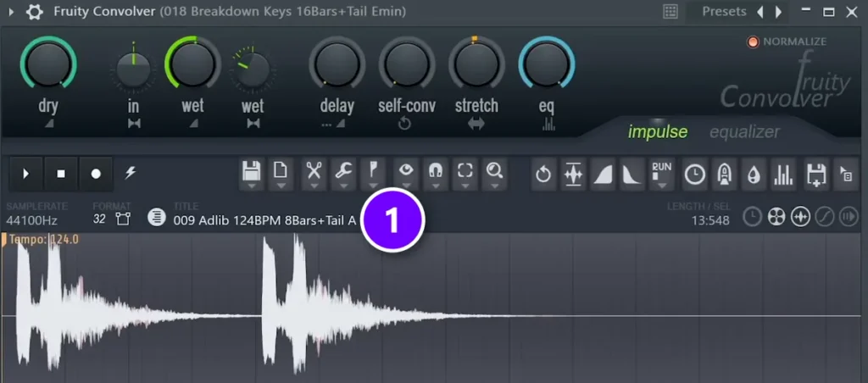Apply the fade in tool

pyautogui.click(x=603, y=175)
